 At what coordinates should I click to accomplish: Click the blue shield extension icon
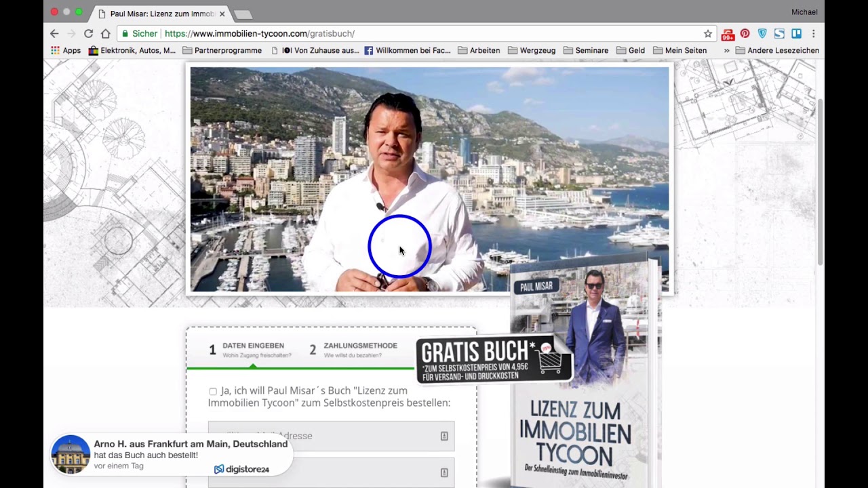762,33
